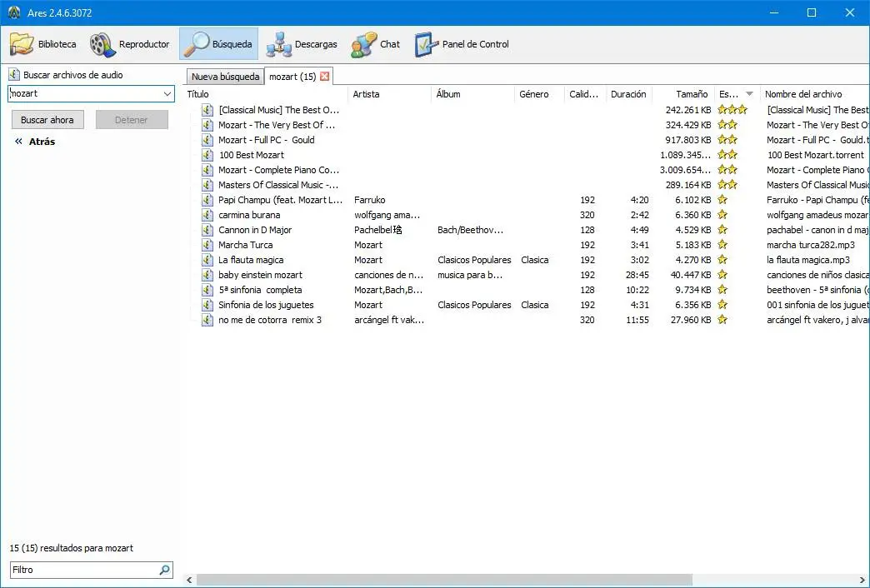
Task: Select the 'Mozart,Bach,B...' artist cell
Action: coord(388,290)
